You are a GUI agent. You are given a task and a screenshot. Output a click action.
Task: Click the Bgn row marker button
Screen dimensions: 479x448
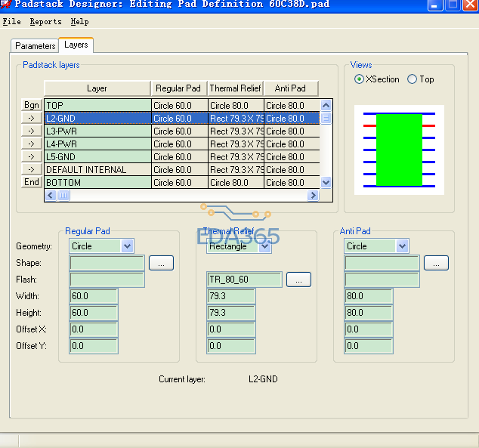click(x=31, y=106)
